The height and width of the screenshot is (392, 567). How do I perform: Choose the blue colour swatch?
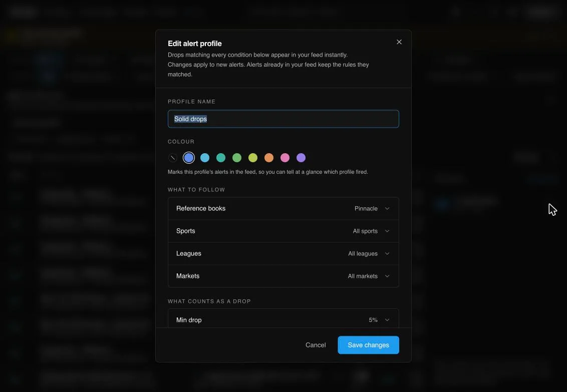point(189,158)
